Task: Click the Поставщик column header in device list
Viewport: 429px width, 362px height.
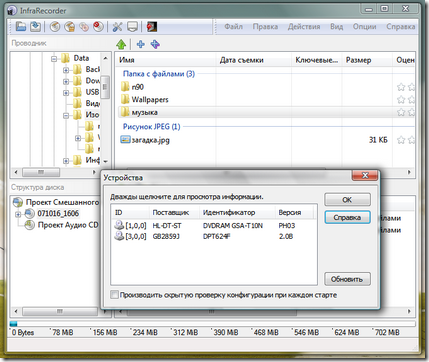Action: [x=175, y=212]
